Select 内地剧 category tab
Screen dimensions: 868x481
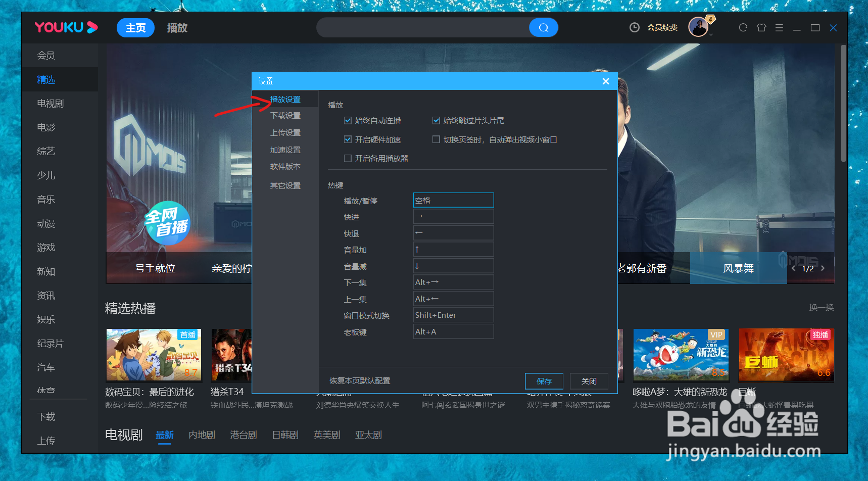click(x=202, y=435)
